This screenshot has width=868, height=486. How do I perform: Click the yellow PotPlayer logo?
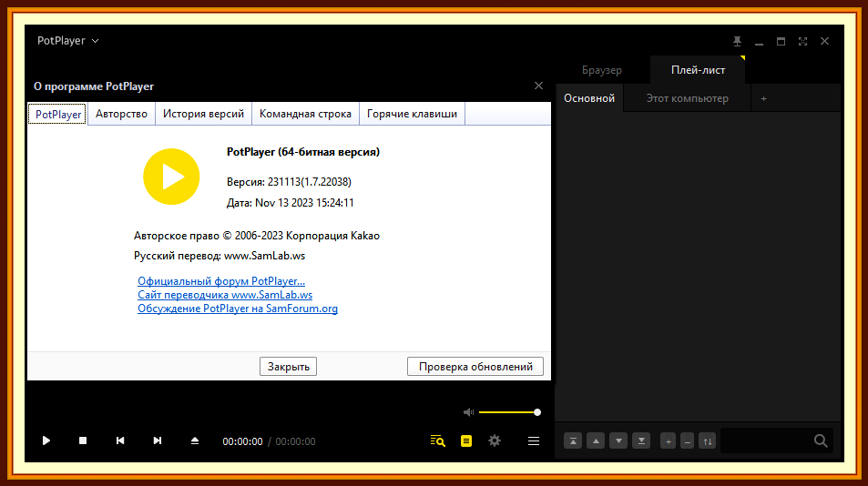click(x=171, y=177)
